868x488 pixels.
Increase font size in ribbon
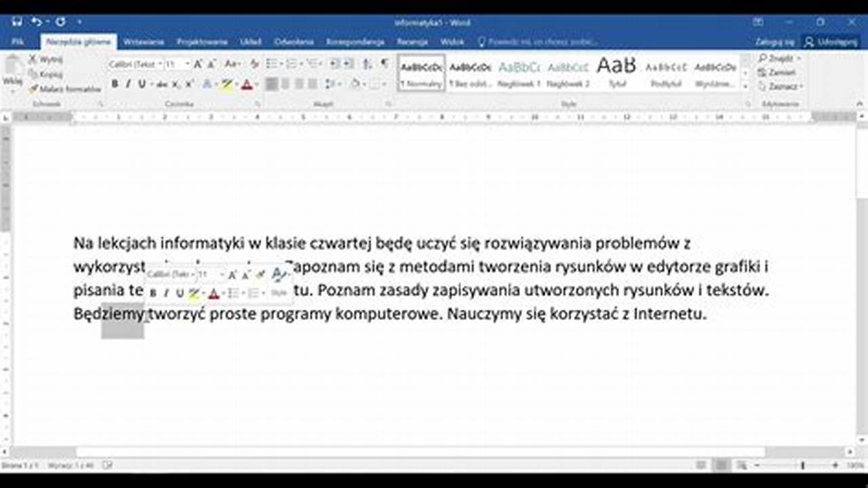click(199, 64)
